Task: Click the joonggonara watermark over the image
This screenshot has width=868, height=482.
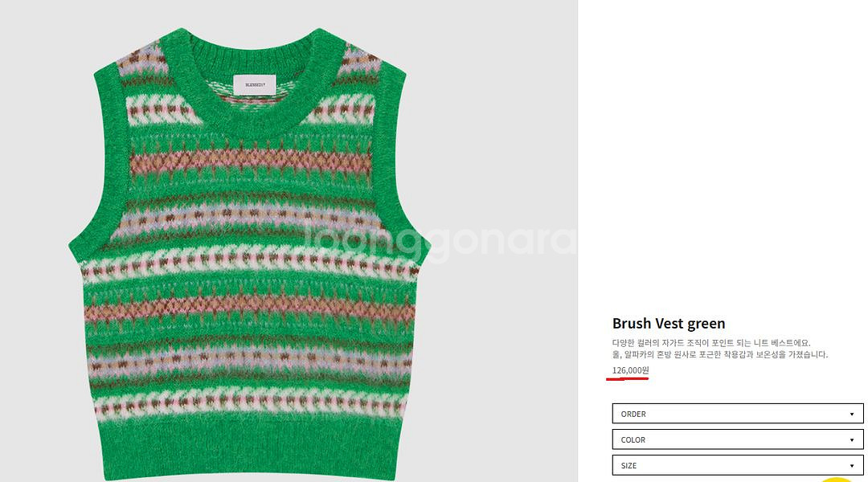Action: click(440, 242)
